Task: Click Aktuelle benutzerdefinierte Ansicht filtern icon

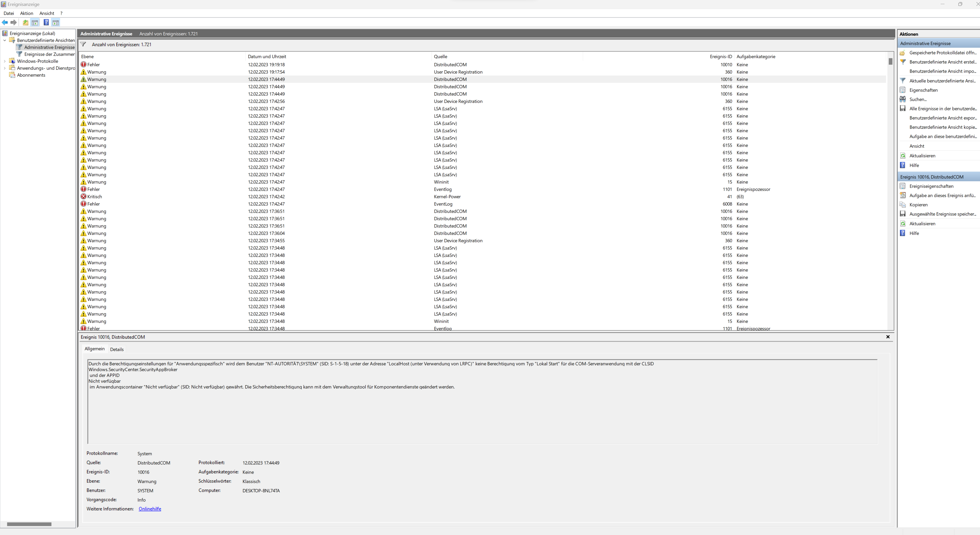Action: (903, 81)
